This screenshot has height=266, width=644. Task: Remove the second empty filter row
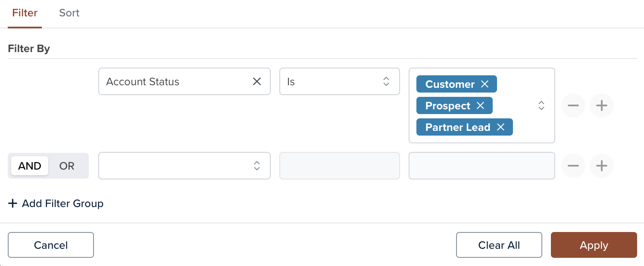click(573, 166)
